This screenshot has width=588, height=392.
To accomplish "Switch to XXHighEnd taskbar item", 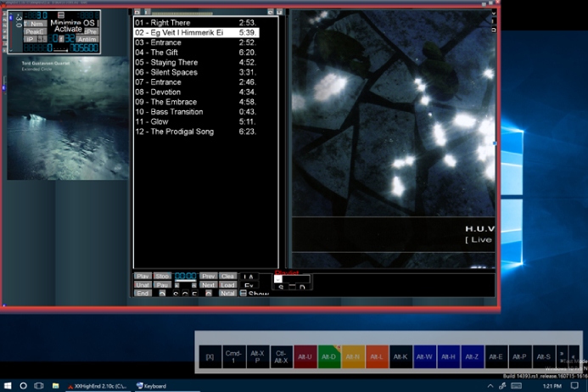I will pyautogui.click(x=98, y=385).
